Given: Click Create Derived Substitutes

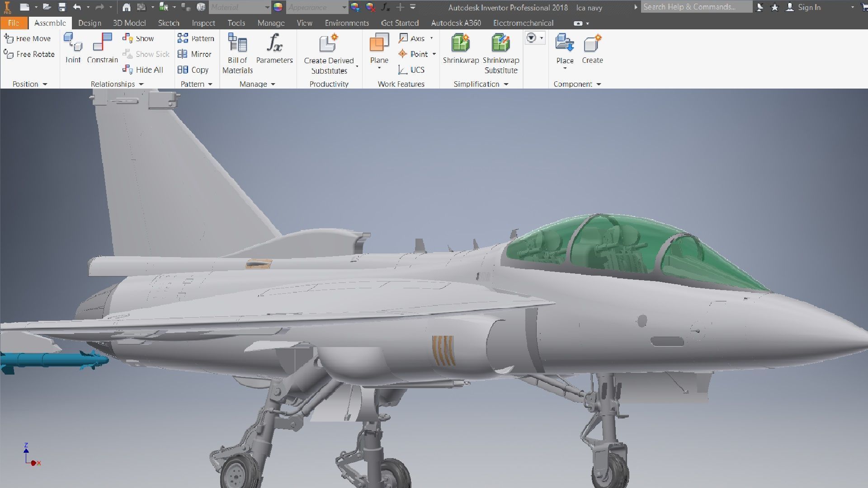Looking at the screenshot, I should (x=329, y=53).
